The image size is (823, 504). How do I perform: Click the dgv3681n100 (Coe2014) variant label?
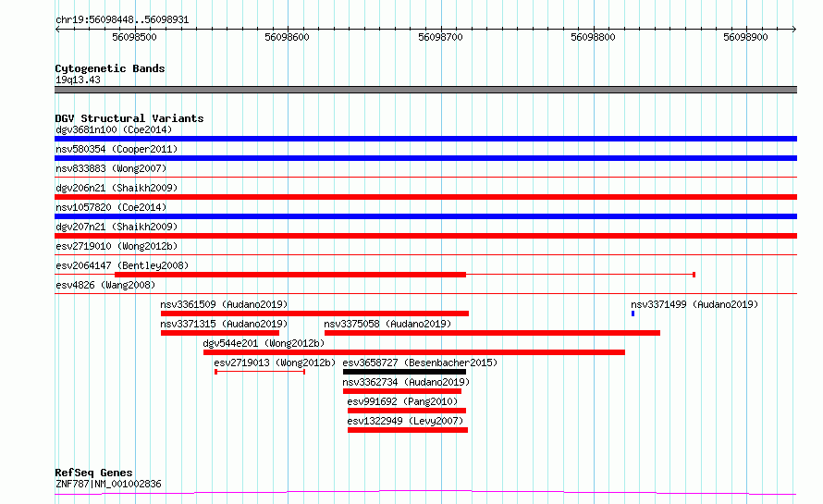[114, 129]
